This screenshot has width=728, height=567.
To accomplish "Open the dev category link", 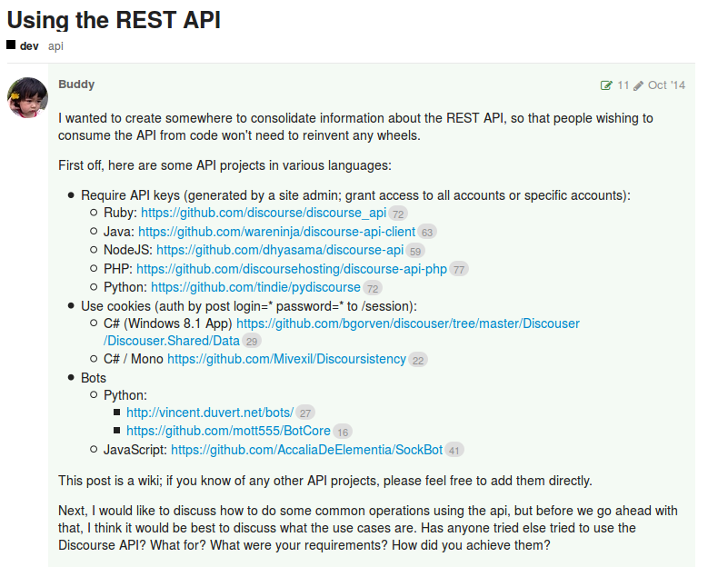I will 27,45.
